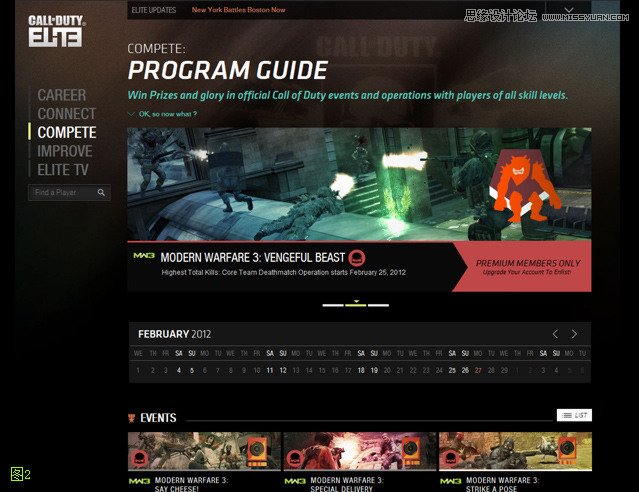The height and width of the screenshot is (492, 639).
Task: Select highlighted February 27 on the calendar
Action: click(478, 370)
